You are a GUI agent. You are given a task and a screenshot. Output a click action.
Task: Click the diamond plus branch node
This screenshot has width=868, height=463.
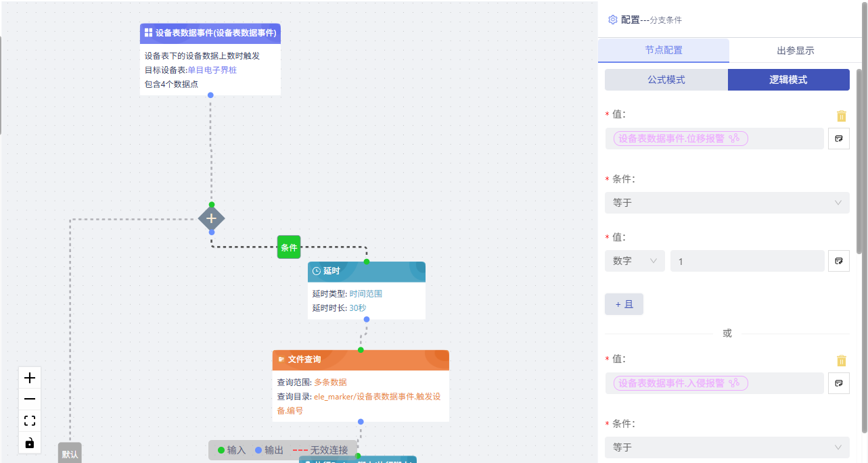pos(211,218)
